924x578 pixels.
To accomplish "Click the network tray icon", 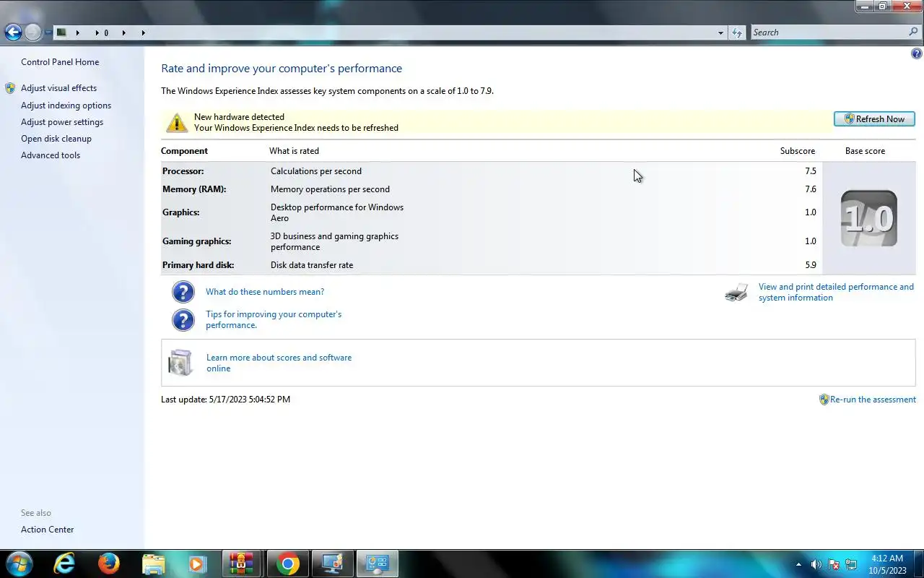I will pos(851,564).
